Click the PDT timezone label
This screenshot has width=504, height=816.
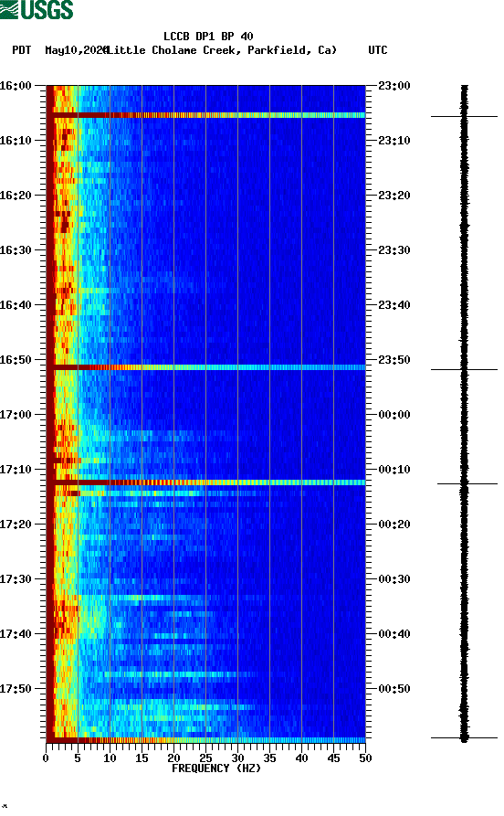21,50
